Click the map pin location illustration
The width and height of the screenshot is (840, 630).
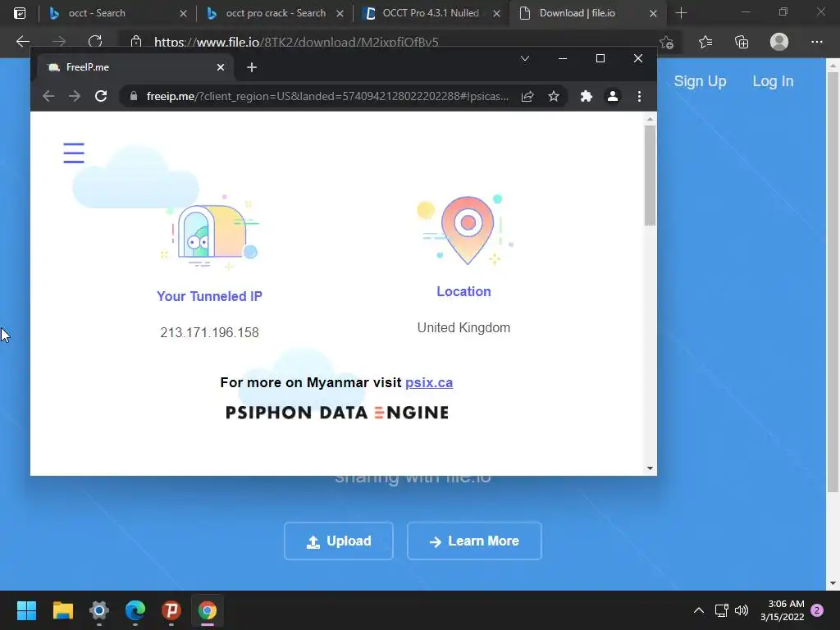tap(466, 230)
